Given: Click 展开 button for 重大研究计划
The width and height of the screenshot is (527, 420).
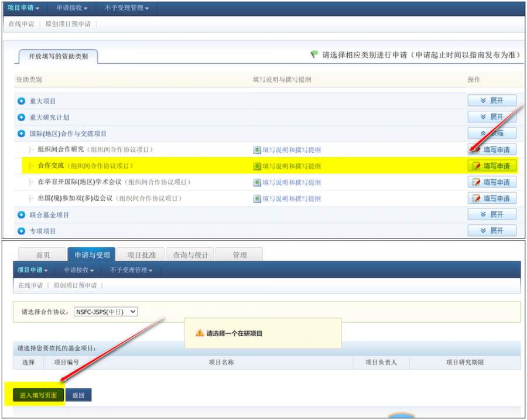Looking at the screenshot, I should (492, 117).
